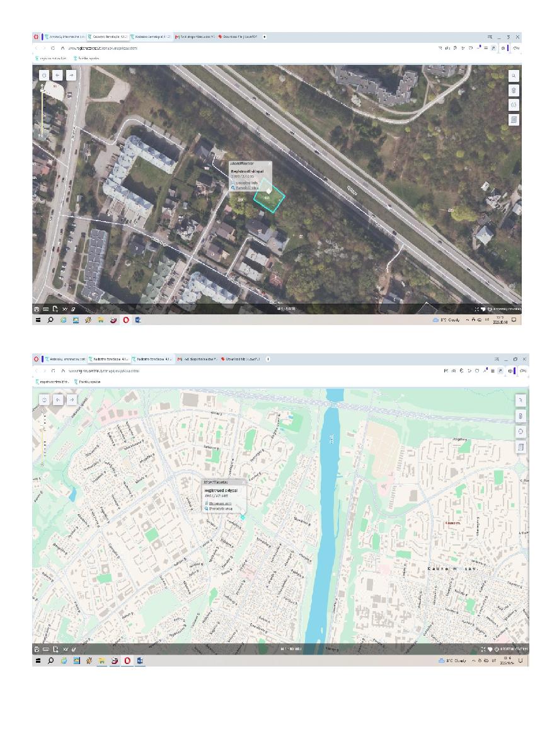
Task: Go to previous map extent on the aerial map
Action: [57, 75]
